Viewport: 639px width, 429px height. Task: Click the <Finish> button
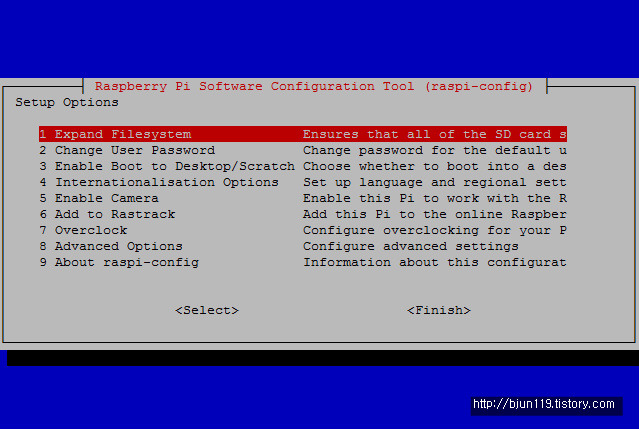439,310
